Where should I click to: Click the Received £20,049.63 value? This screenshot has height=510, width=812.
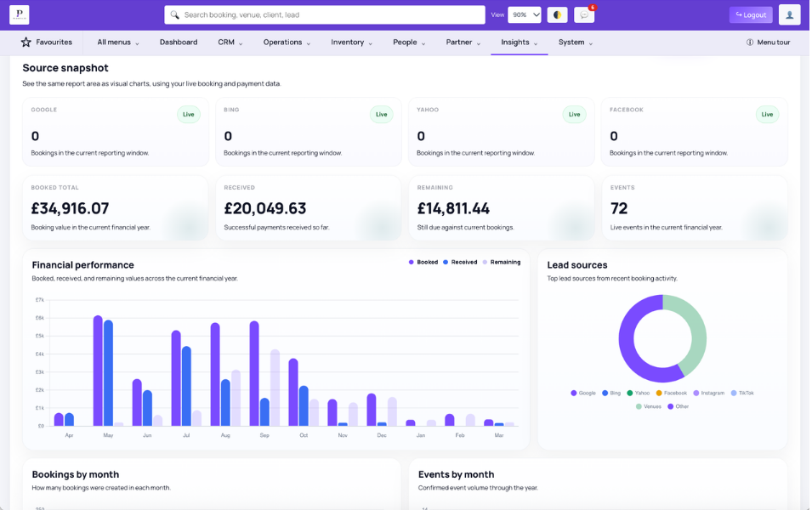tap(265, 208)
